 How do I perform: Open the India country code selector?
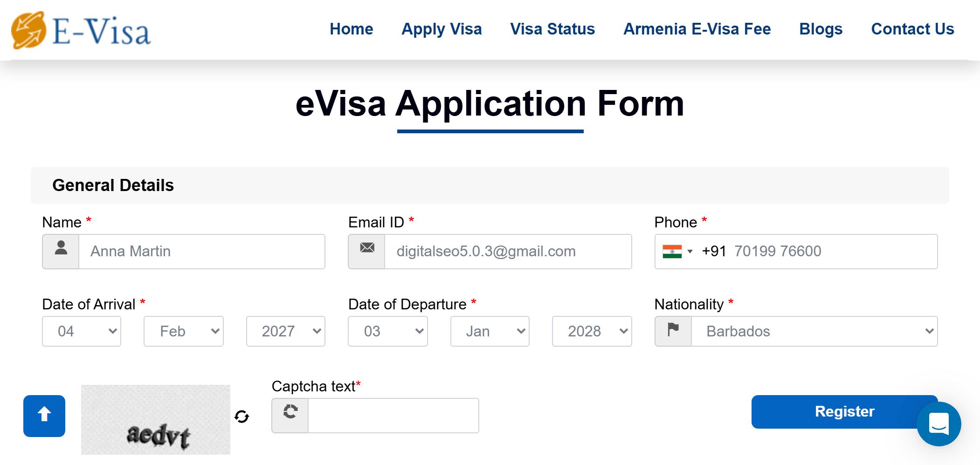[677, 252]
